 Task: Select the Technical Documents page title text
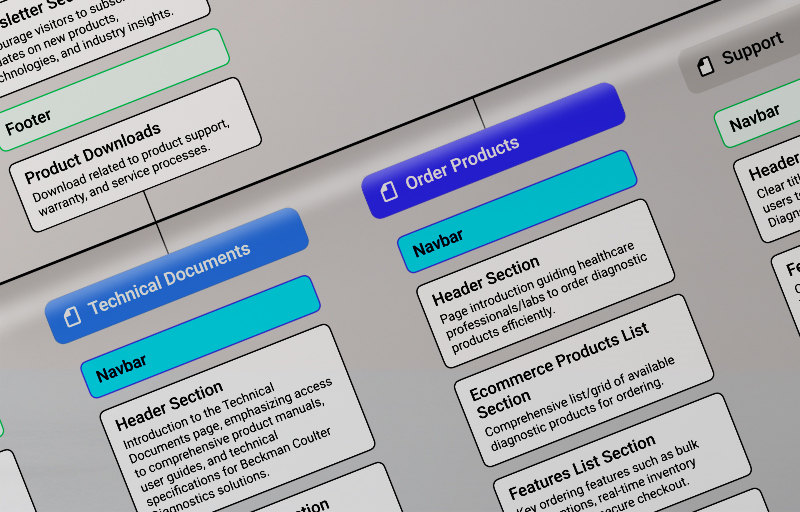(169, 280)
